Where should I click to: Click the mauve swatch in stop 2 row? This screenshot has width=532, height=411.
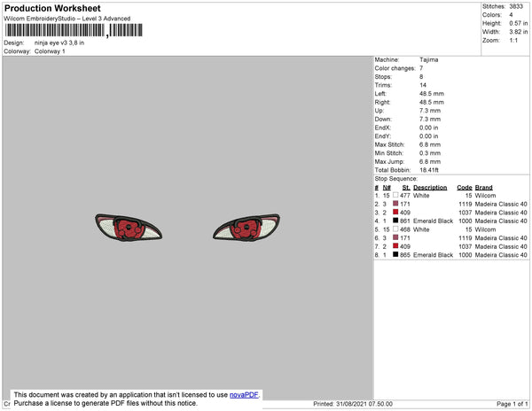point(395,204)
